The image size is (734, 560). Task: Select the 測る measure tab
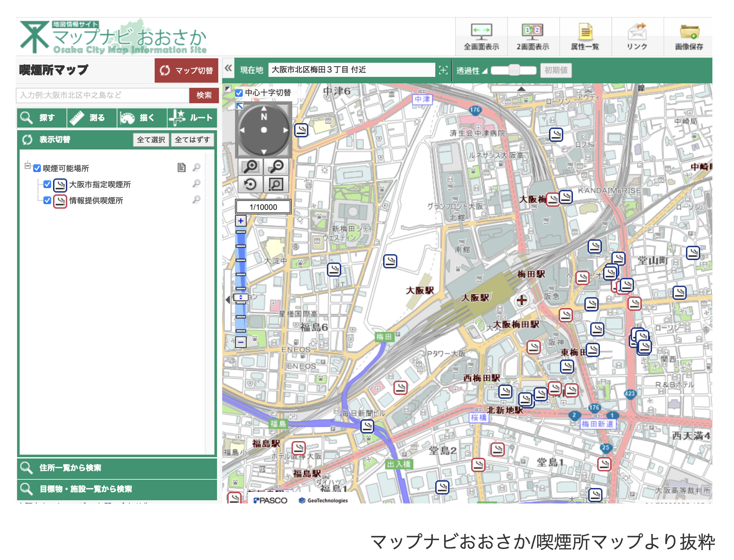point(92,118)
